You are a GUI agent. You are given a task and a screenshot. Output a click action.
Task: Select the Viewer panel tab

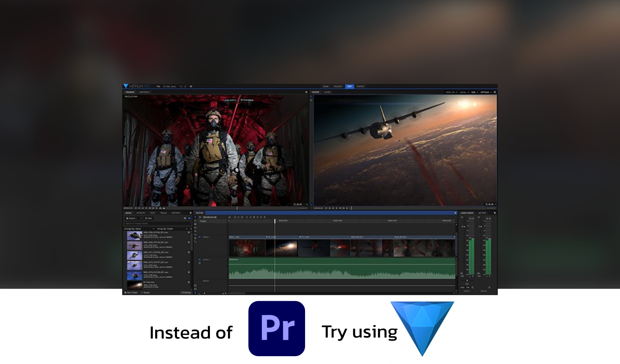(315, 92)
